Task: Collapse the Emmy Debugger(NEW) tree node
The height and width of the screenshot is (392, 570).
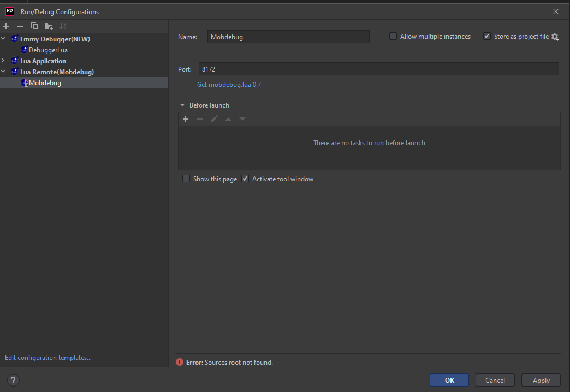Action: [4, 39]
